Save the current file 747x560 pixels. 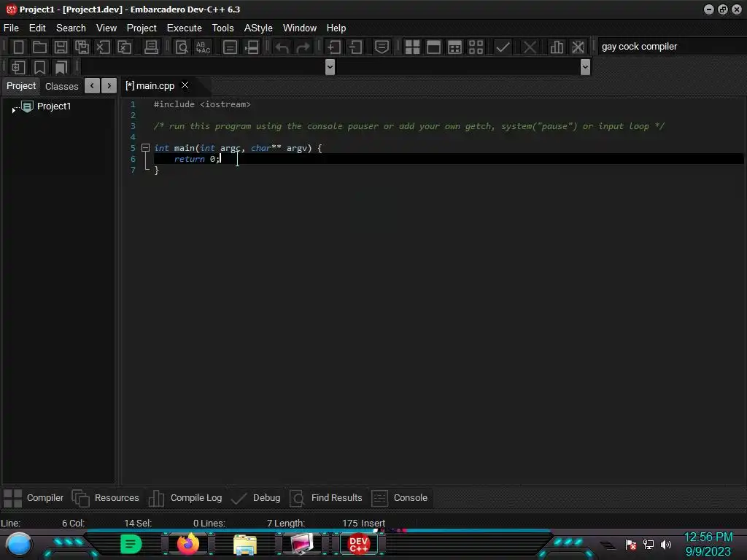click(61, 47)
